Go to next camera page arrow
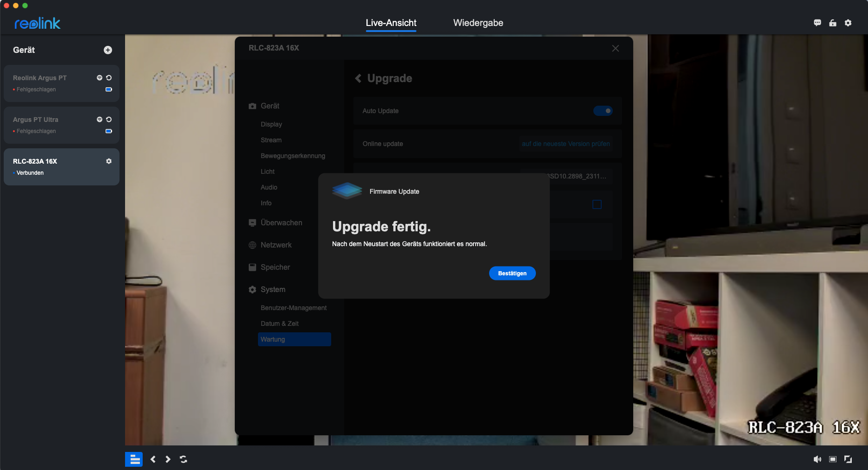868x470 pixels. pos(168,459)
